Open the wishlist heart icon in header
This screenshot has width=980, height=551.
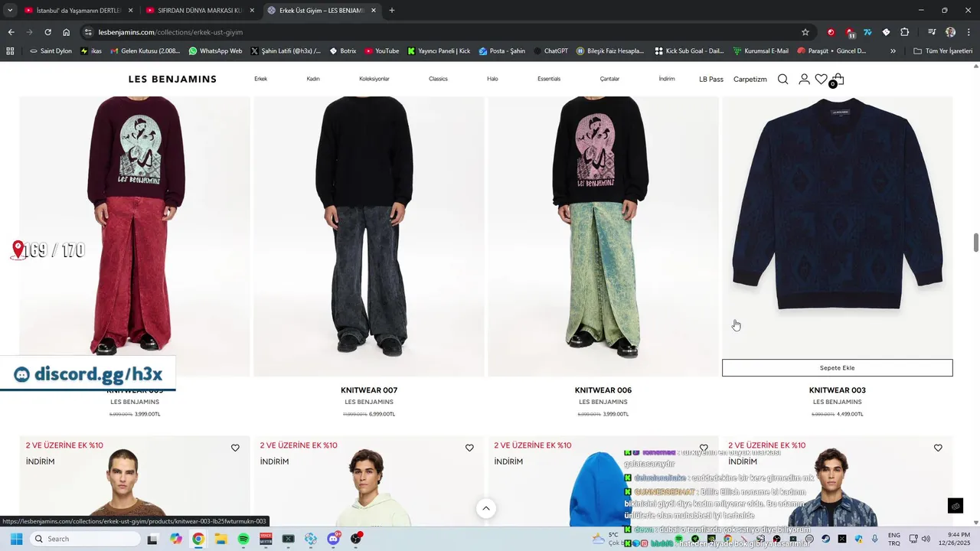pyautogui.click(x=821, y=79)
